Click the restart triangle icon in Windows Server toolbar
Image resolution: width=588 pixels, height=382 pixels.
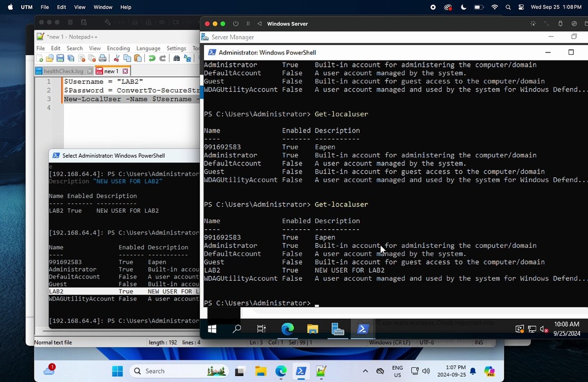pyautogui.click(x=259, y=24)
